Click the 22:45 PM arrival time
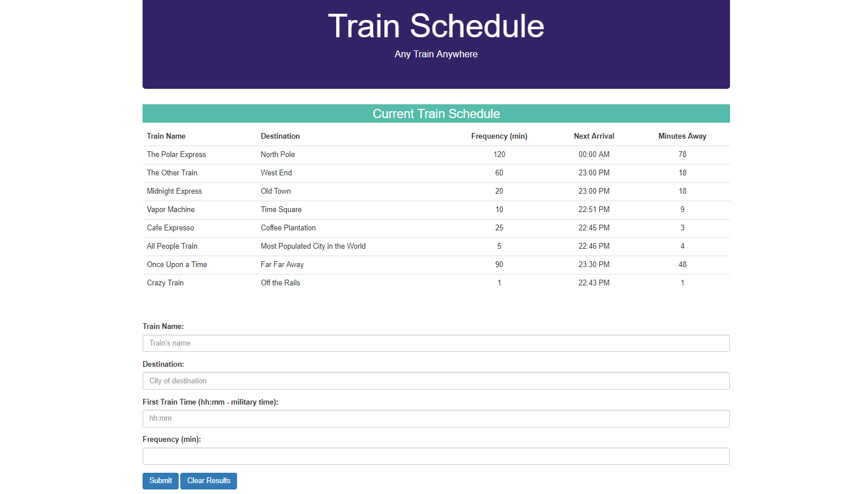Image resolution: width=868 pixels, height=494 pixels. (x=594, y=228)
